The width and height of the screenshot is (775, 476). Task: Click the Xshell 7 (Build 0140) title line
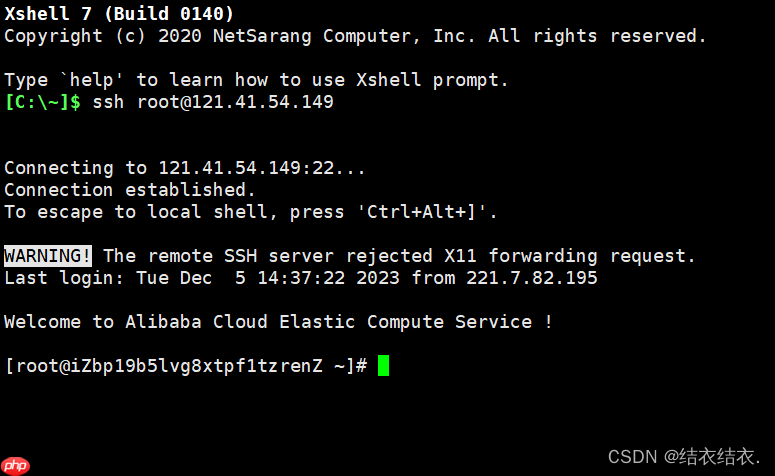(119, 14)
